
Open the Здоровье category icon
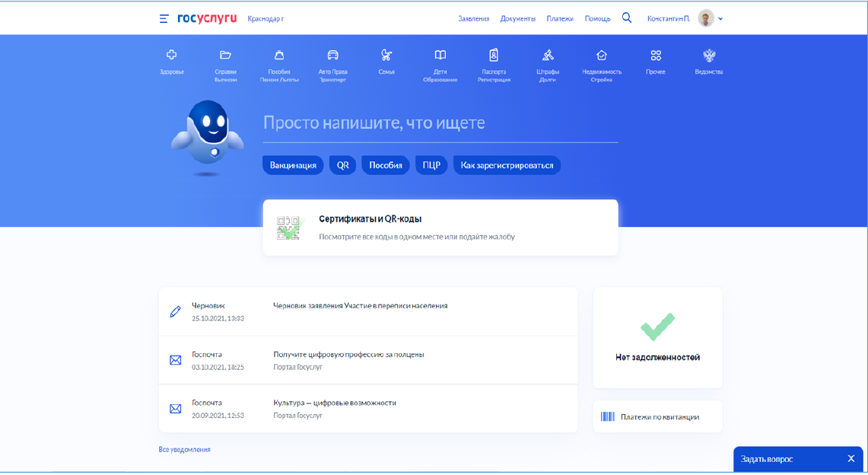coord(172,55)
